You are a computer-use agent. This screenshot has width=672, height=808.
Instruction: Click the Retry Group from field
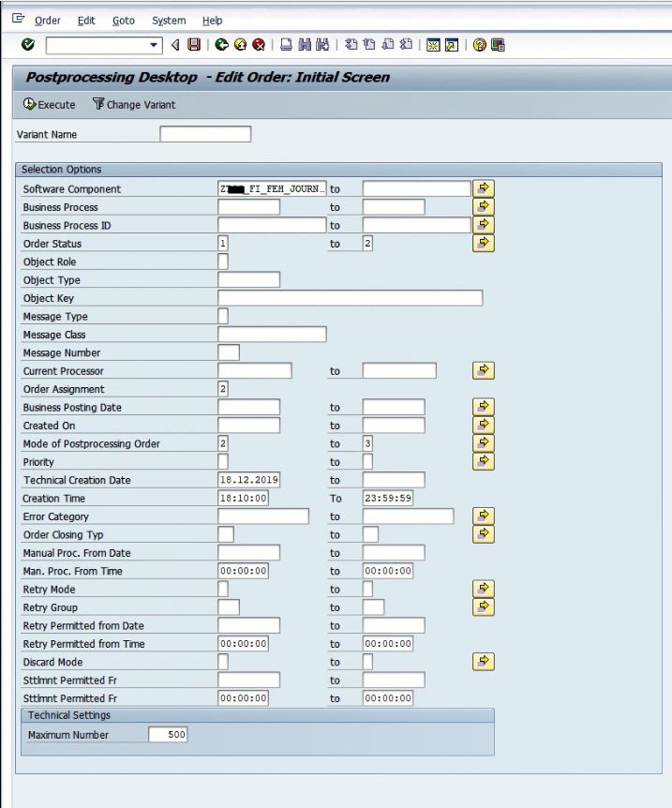click(229, 607)
